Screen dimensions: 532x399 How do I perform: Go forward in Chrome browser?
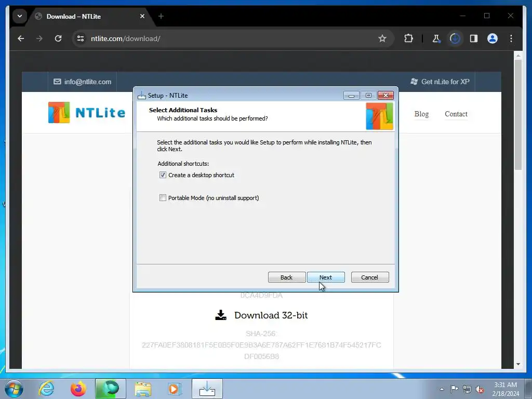39,38
